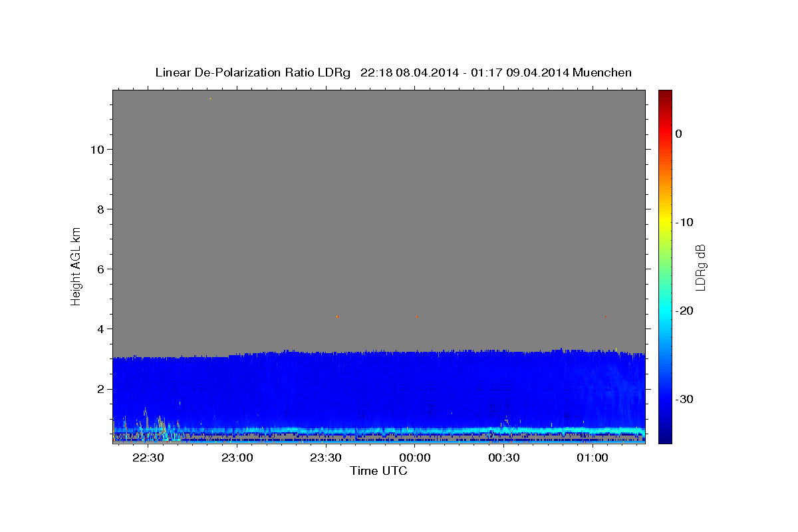Click the plot title 'Linear De-Polarization Ratio LDRg'
Image resolution: width=798 pixels, height=532 pixels.
[253, 72]
